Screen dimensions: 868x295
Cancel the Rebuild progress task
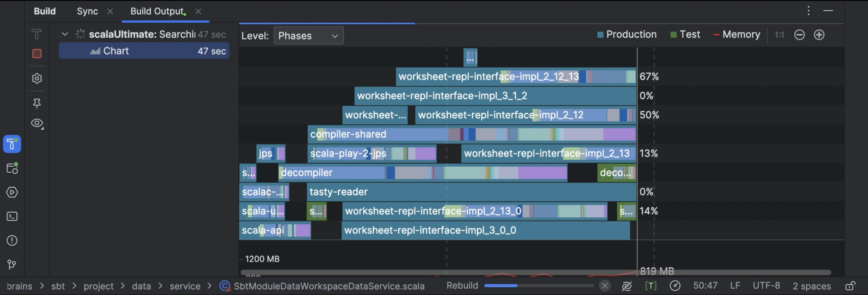coord(605,286)
